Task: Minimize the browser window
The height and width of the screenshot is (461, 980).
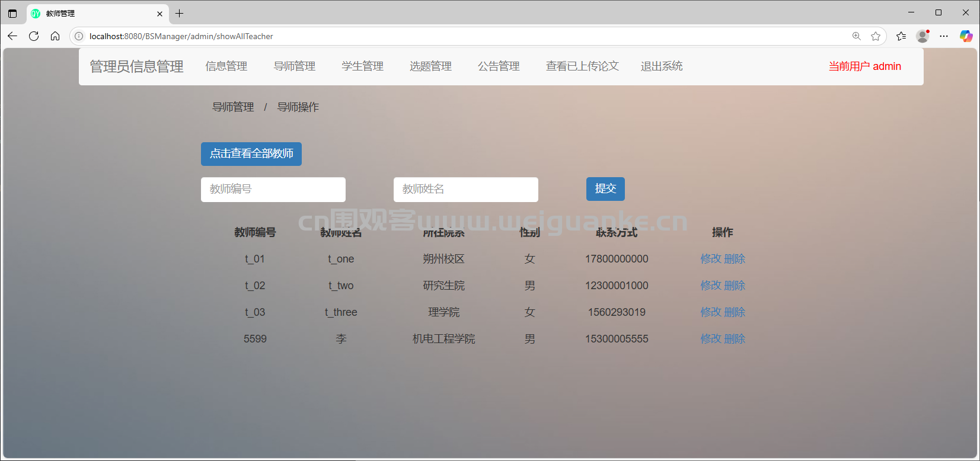Action: pyautogui.click(x=911, y=12)
